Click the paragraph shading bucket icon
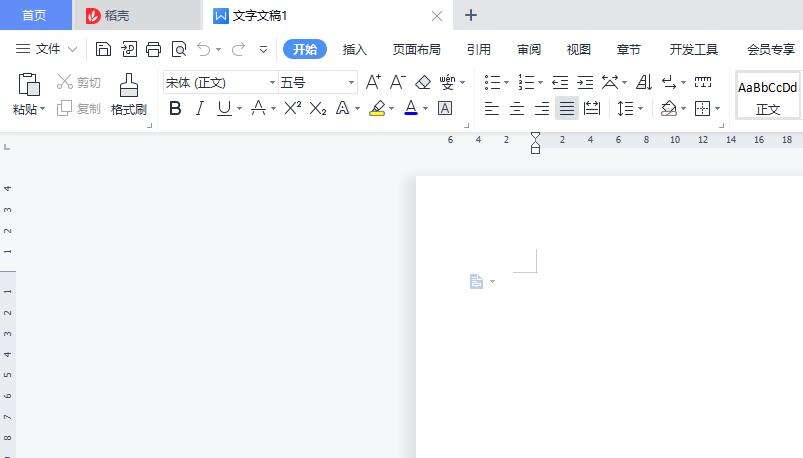803x458 pixels. point(669,108)
